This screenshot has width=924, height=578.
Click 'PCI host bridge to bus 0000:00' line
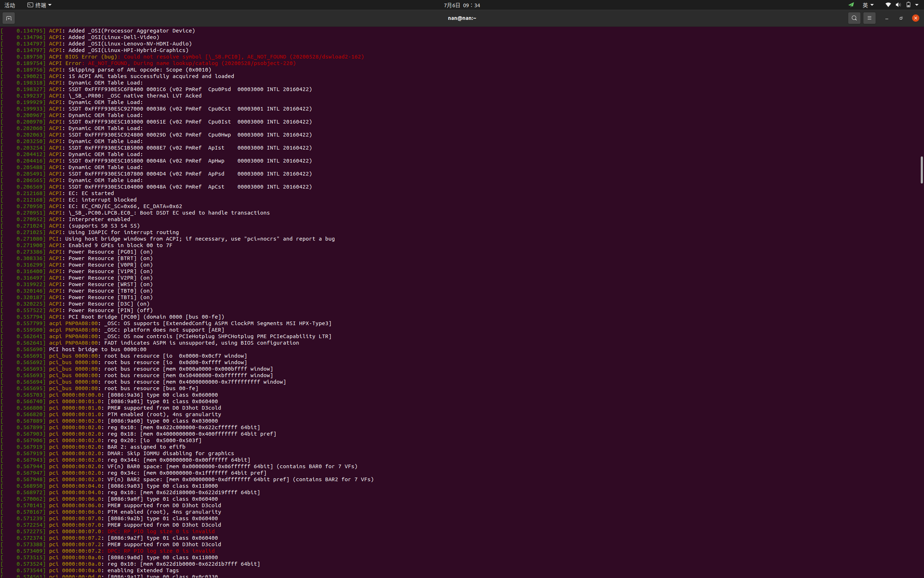tap(74, 349)
